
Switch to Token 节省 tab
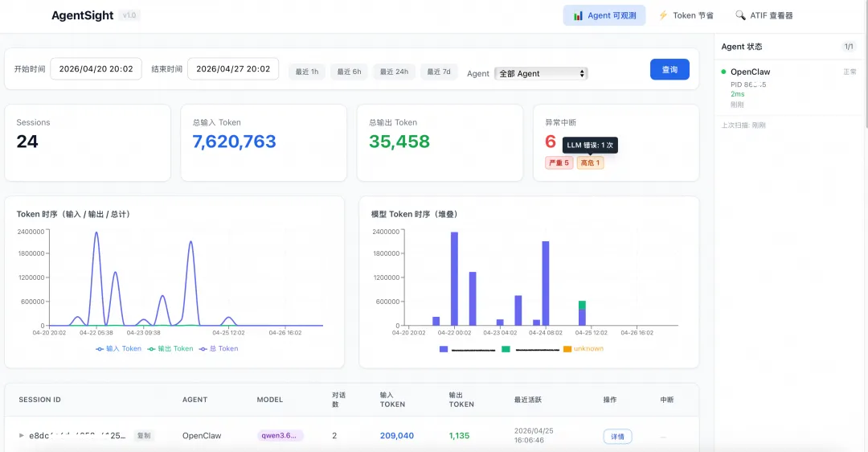pos(686,15)
